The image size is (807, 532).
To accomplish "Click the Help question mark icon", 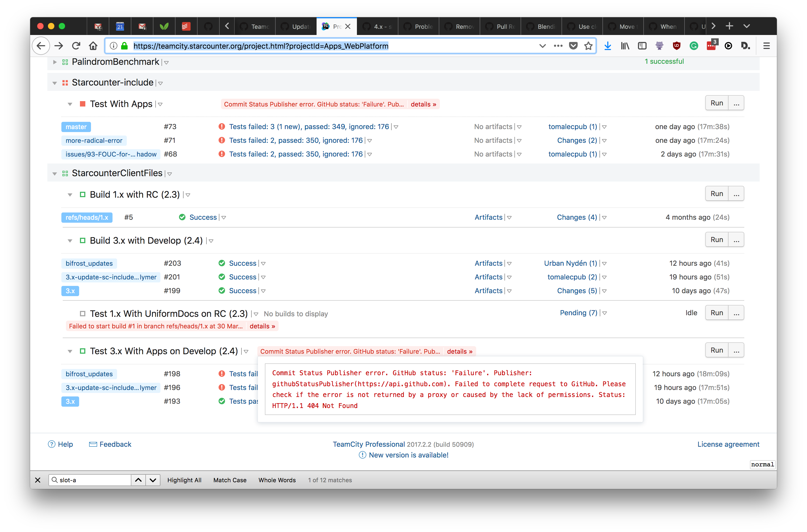I will point(51,444).
